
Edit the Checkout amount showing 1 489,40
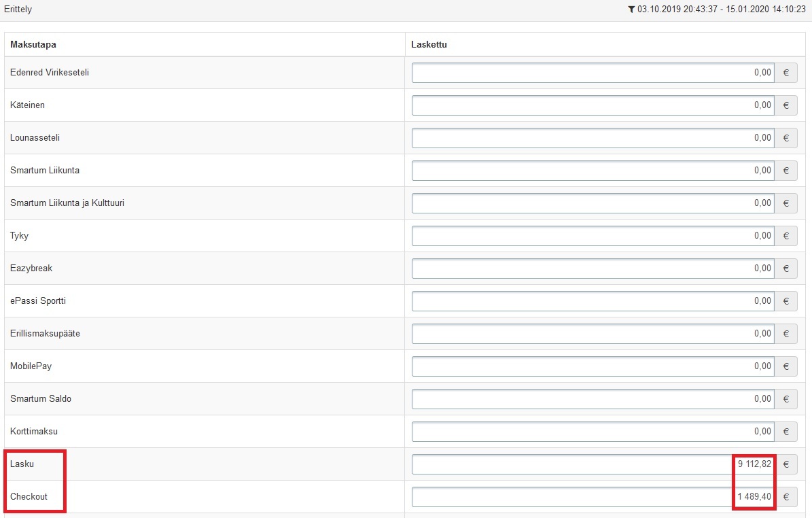593,497
